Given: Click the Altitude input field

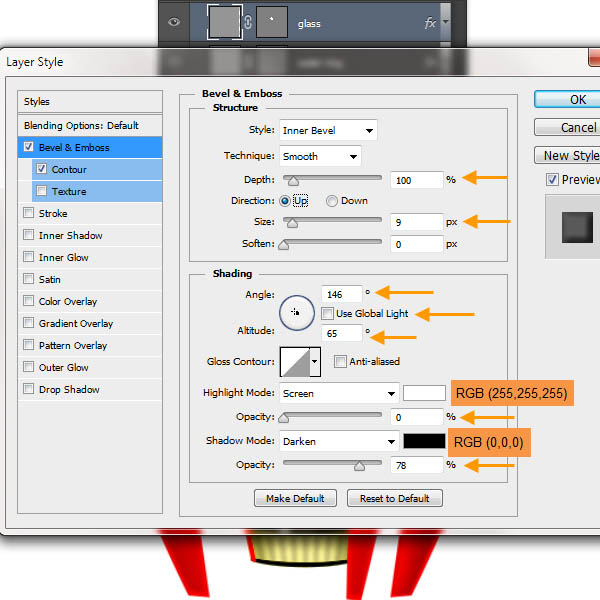Looking at the screenshot, I should point(341,333).
